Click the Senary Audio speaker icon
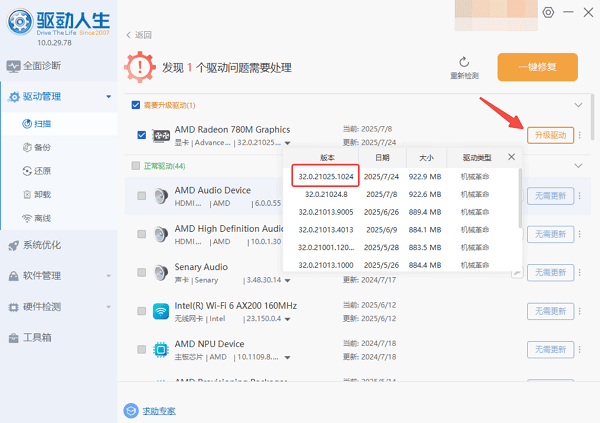 (x=161, y=273)
